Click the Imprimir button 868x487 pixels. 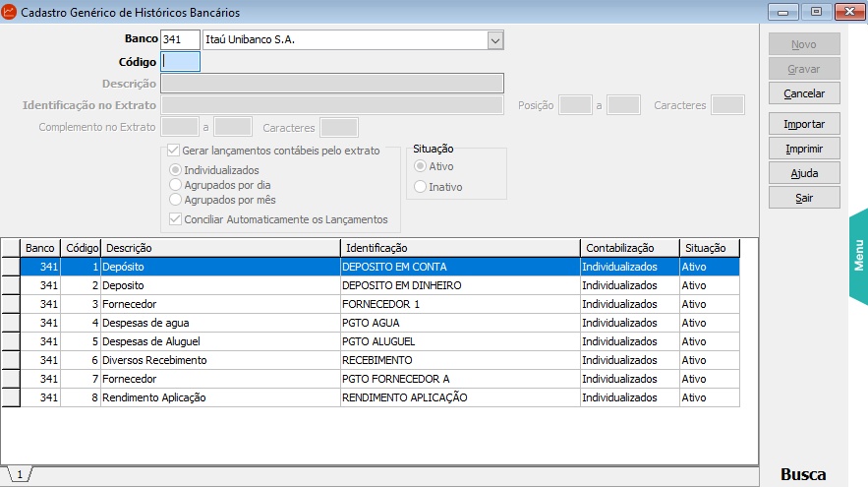tap(804, 150)
